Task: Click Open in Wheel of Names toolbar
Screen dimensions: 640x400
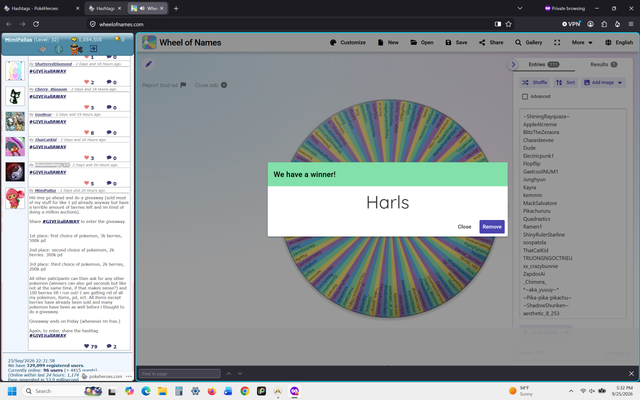Action: point(422,42)
